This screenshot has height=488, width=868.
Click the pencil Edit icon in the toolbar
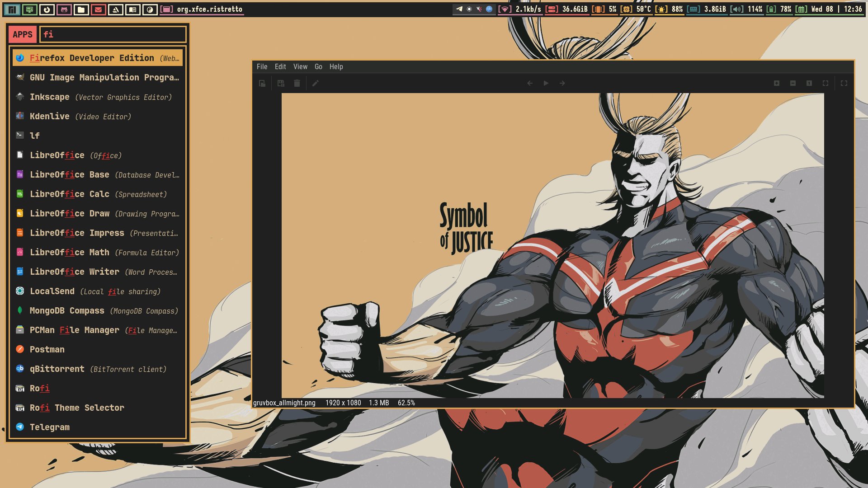tap(316, 83)
